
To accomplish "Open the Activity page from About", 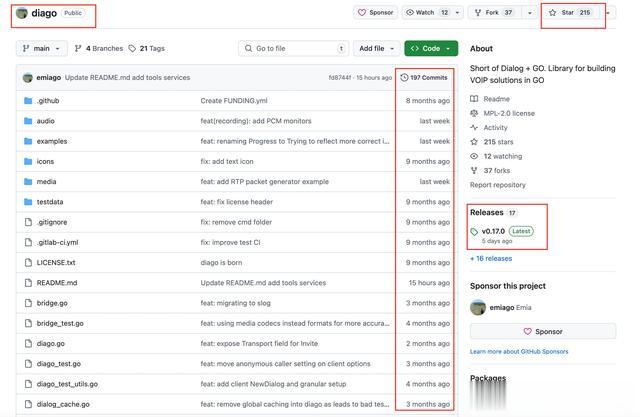I will [x=495, y=128].
